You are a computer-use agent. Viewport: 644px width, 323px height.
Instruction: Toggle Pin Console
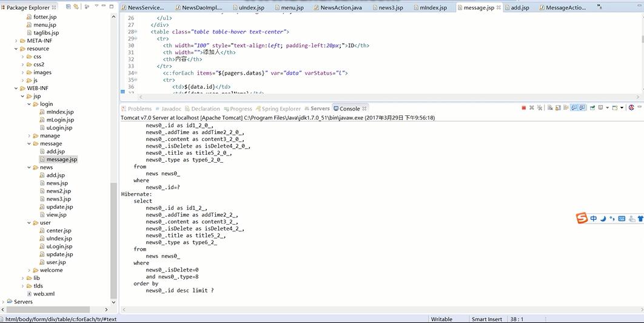pos(592,108)
